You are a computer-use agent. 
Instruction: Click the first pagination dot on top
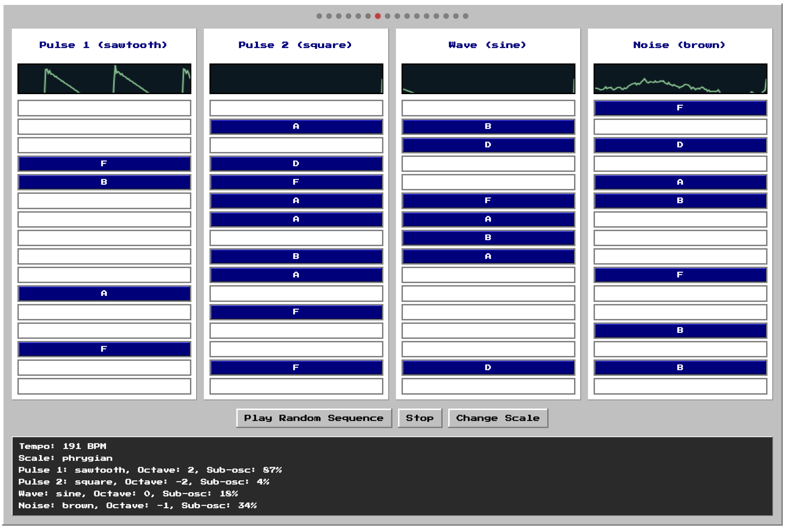click(320, 15)
